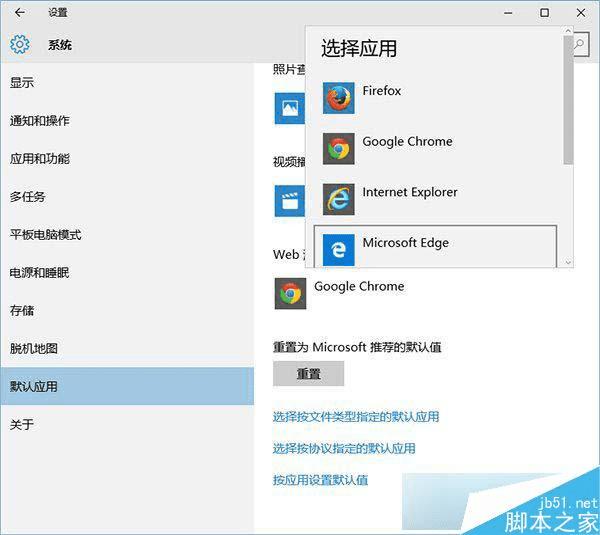Click the 选择应用 heading
This screenshot has width=600, height=535.
(x=359, y=48)
